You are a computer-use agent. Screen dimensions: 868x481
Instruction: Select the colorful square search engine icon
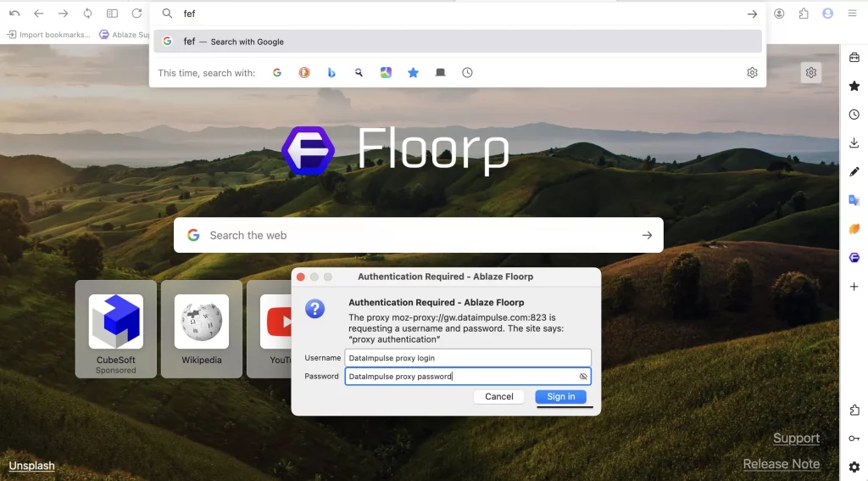point(386,73)
